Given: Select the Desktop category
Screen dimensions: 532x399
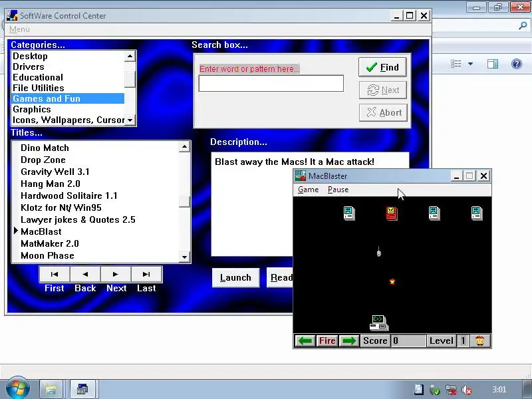Looking at the screenshot, I should click(68, 56).
